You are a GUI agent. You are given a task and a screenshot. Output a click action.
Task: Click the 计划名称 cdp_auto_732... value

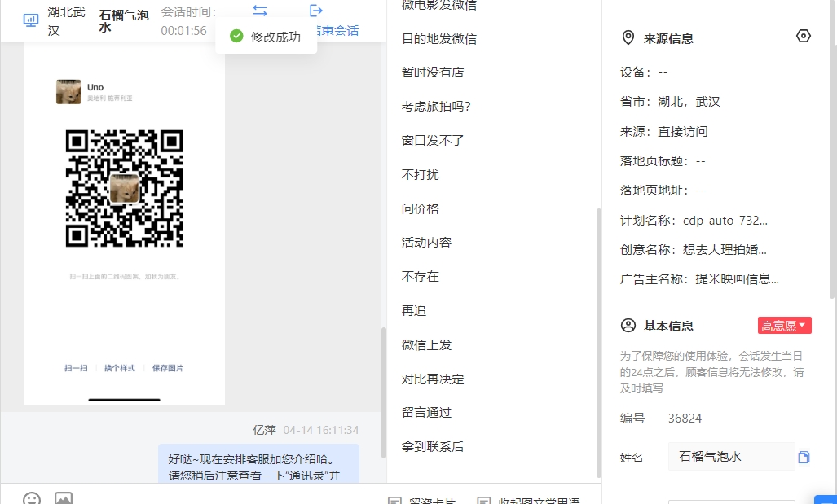coord(725,221)
